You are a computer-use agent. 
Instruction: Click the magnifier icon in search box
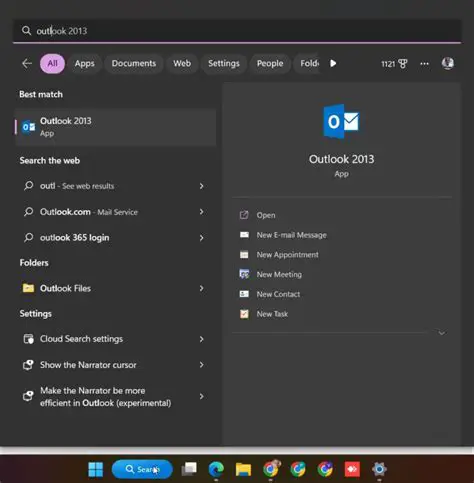pos(26,31)
